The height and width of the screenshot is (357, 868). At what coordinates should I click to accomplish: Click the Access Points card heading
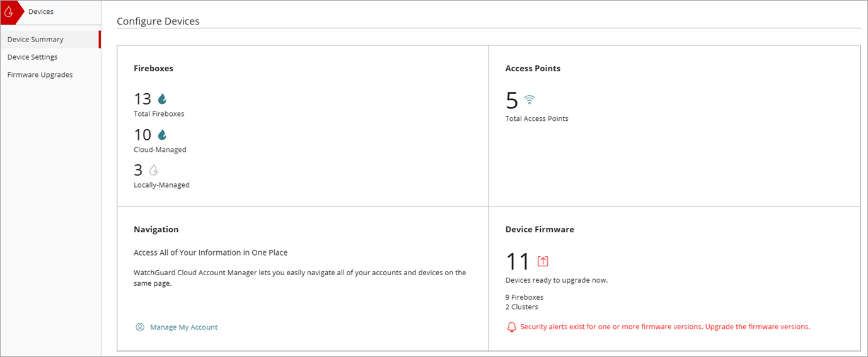tap(533, 68)
